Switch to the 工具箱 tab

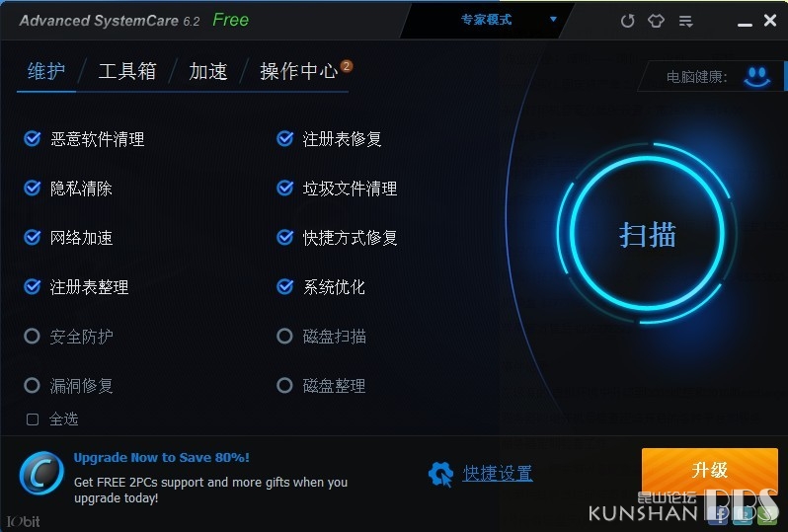point(127,71)
